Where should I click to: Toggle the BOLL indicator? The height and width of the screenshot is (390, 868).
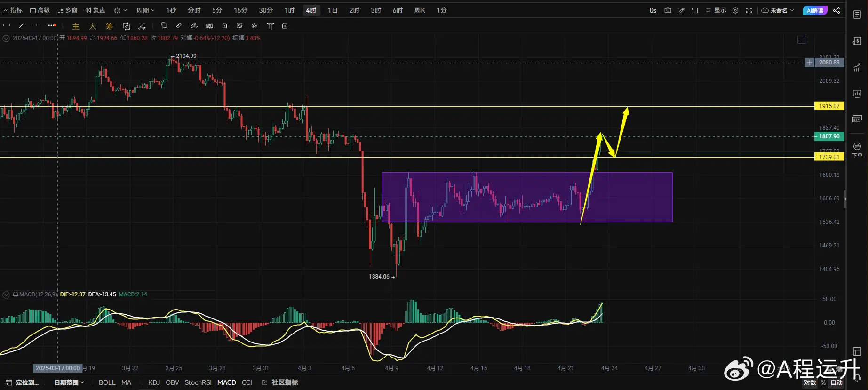pos(107,382)
